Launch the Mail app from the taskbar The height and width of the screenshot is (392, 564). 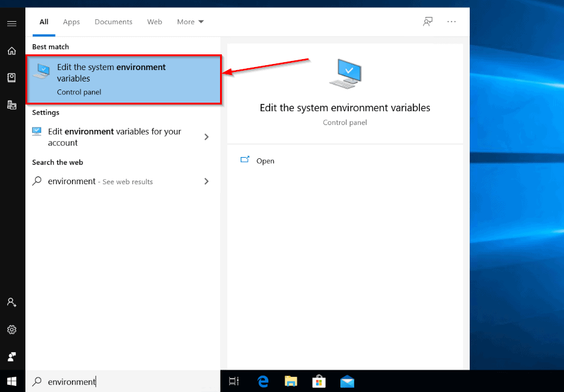(347, 381)
